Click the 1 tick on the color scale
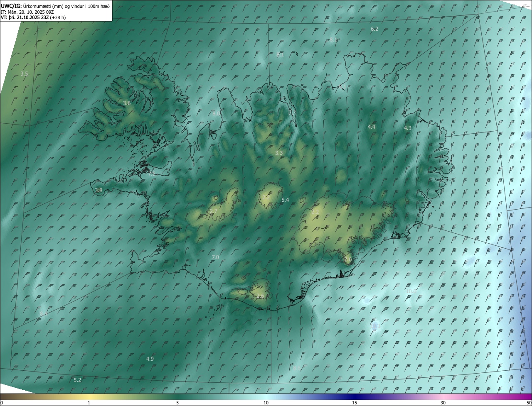The image size is (532, 406). point(89,403)
